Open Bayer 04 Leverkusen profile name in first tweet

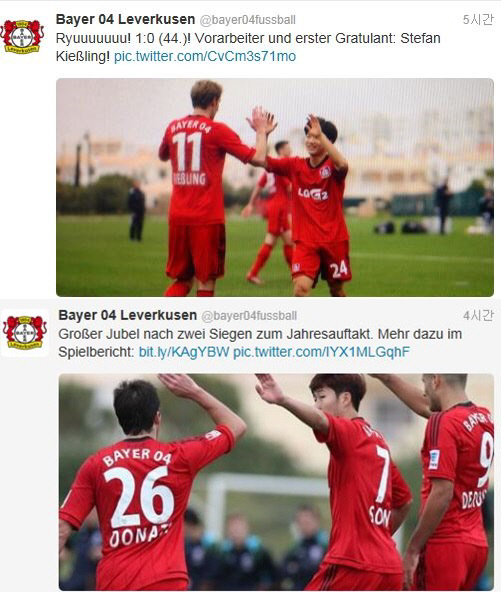click(125, 19)
